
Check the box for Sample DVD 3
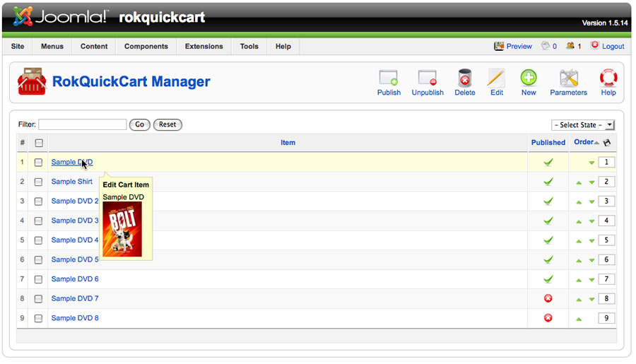tap(39, 221)
